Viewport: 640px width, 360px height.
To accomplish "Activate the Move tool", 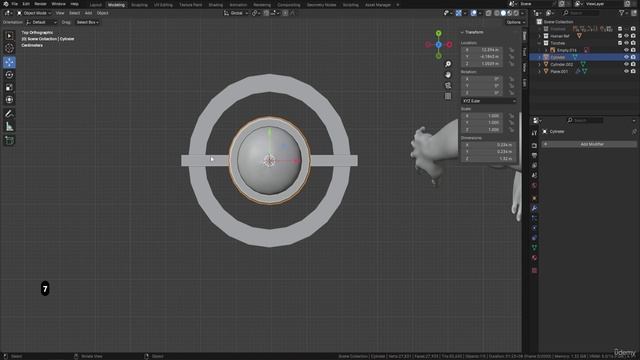I will tap(9, 62).
